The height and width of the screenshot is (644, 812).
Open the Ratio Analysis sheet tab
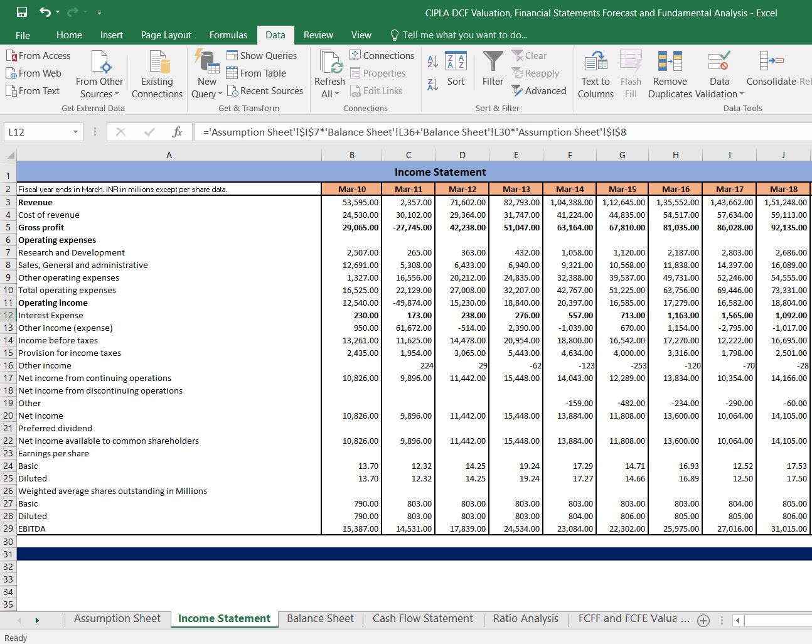pyautogui.click(x=526, y=618)
